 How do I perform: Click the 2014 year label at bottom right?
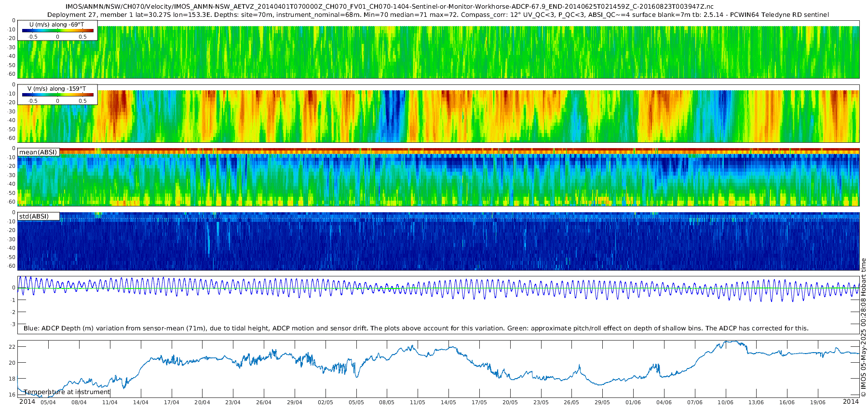tap(851, 401)
